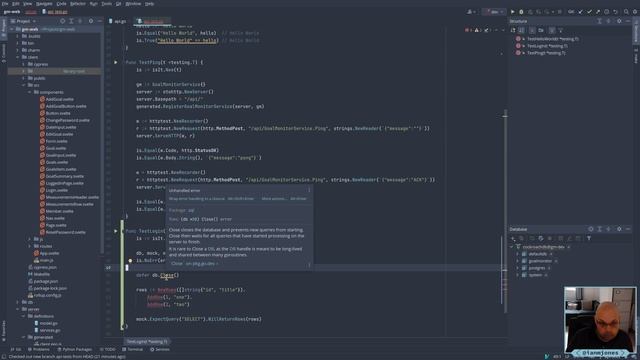Expand the postgres node in the Database panel
The image size is (640, 360).
(518, 268)
